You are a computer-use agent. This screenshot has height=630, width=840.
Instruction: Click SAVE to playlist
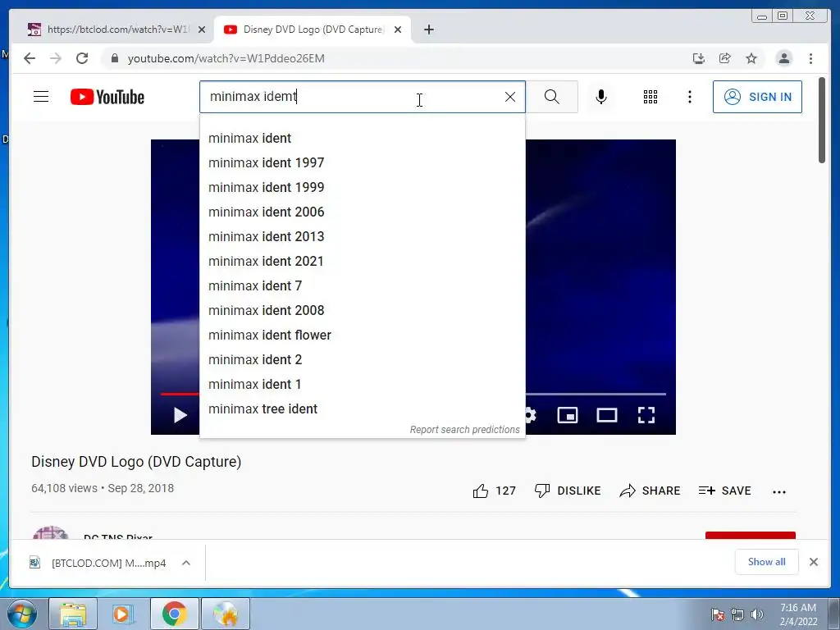(725, 491)
